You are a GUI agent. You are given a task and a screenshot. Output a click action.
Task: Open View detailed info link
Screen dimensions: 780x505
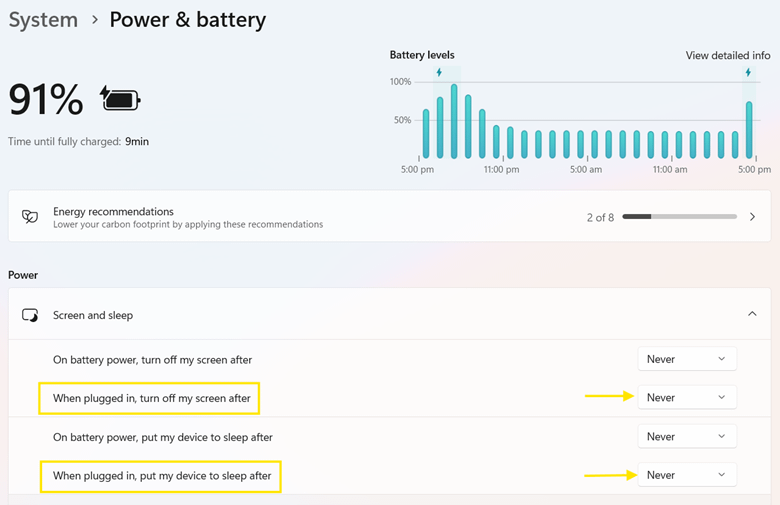728,55
